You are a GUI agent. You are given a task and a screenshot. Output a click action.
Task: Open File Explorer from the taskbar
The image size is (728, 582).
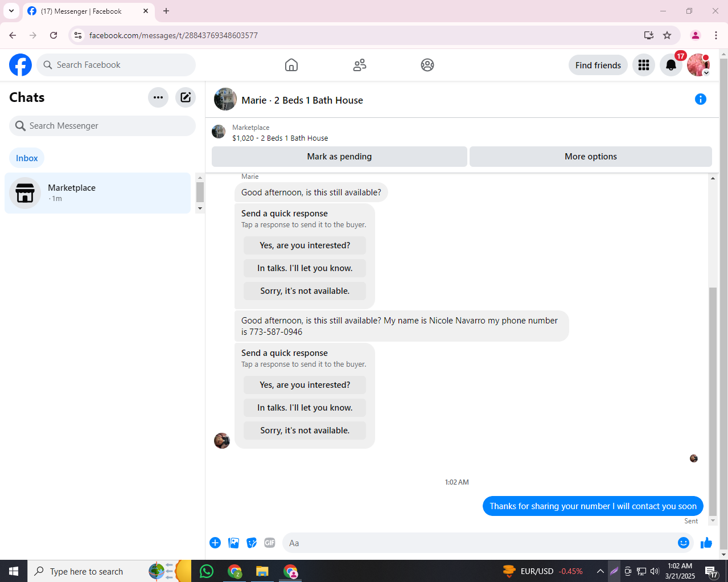(x=262, y=571)
